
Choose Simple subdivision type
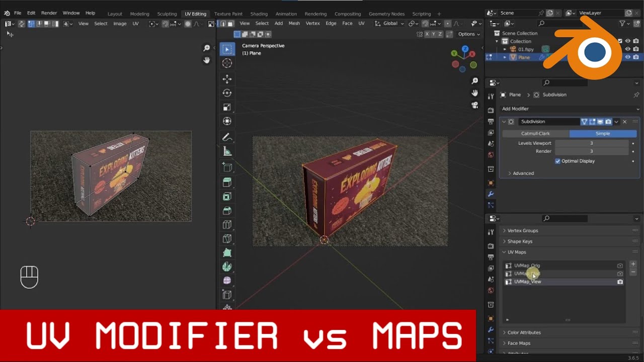click(603, 133)
